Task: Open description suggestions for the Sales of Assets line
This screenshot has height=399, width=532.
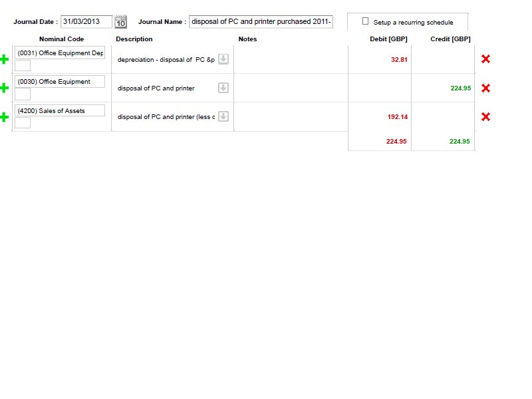Action: point(222,116)
